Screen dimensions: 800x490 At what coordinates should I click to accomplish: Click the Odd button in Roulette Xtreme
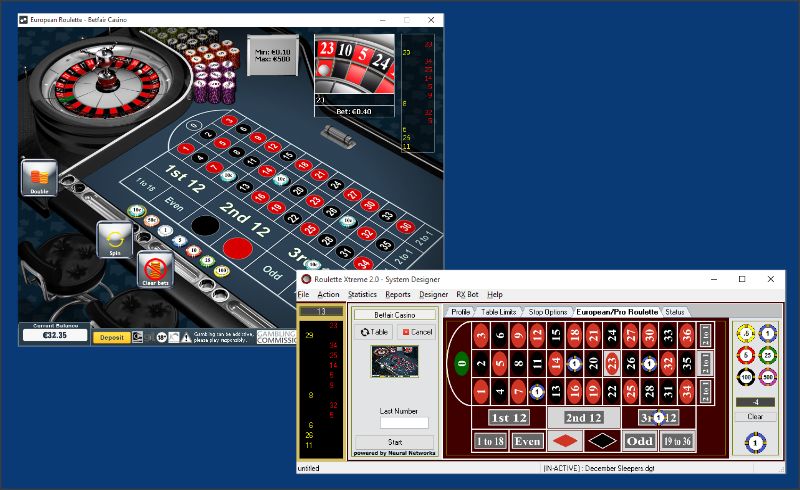tap(639, 441)
